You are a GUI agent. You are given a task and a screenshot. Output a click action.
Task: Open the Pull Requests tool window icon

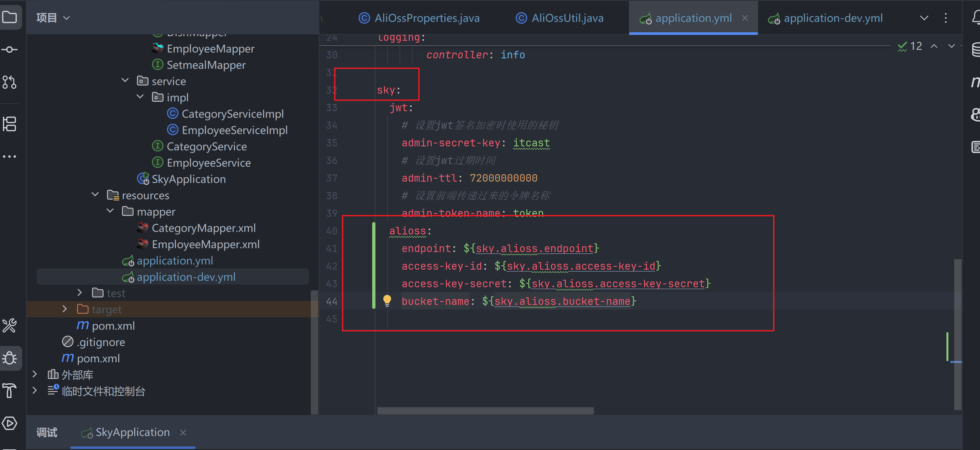click(x=9, y=82)
